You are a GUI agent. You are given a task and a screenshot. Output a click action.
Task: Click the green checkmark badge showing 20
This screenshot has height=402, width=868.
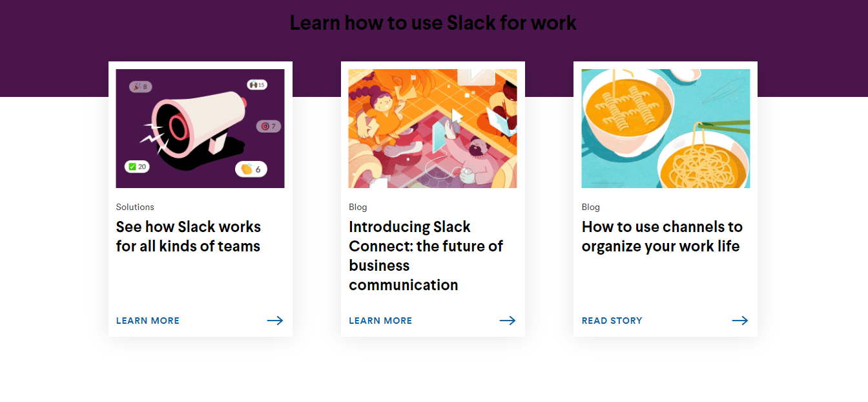point(136,167)
